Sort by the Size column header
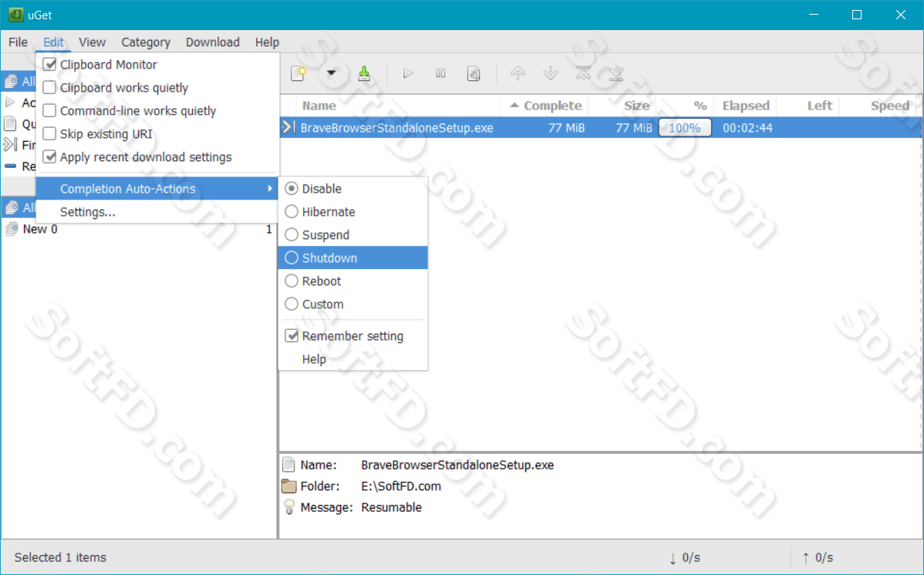This screenshot has height=575, width=924. [x=622, y=106]
